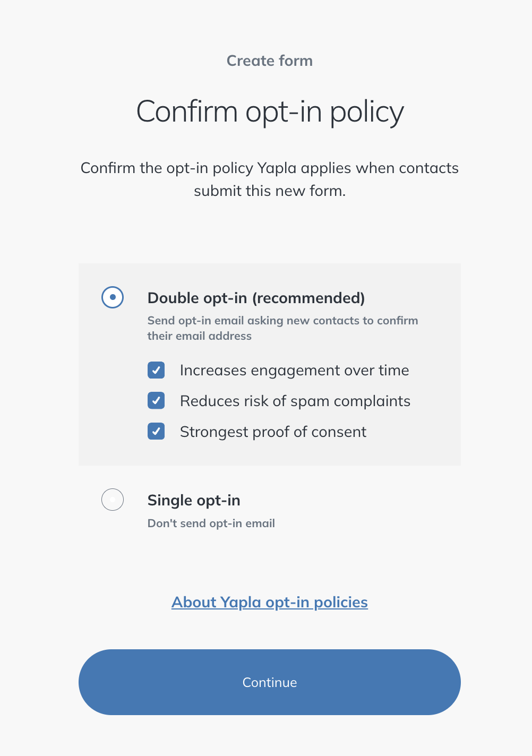Choose the Double opt-in (recommended) label

tap(256, 298)
